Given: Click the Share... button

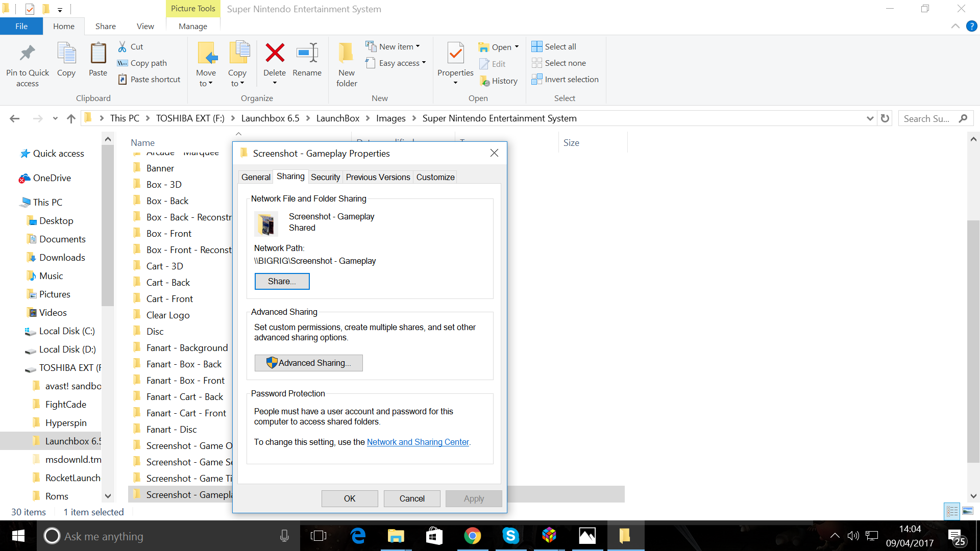Looking at the screenshot, I should coord(282,281).
